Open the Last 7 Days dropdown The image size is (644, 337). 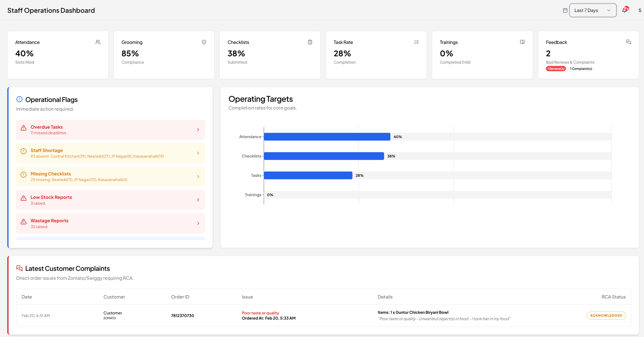click(593, 10)
